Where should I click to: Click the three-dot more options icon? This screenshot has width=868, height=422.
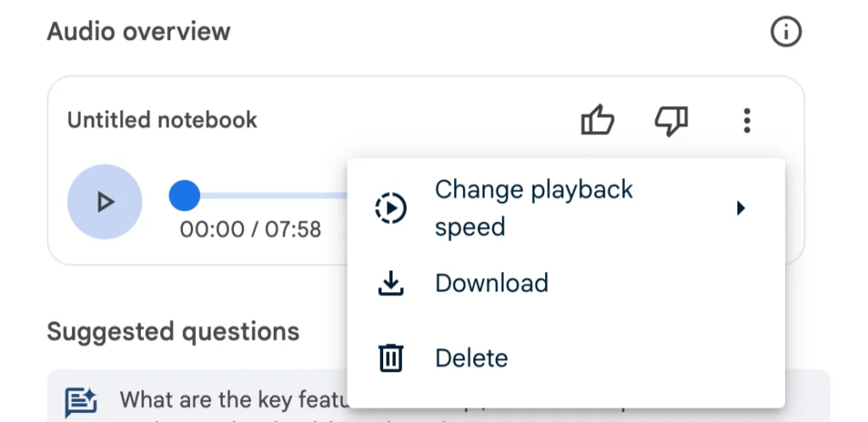747,120
